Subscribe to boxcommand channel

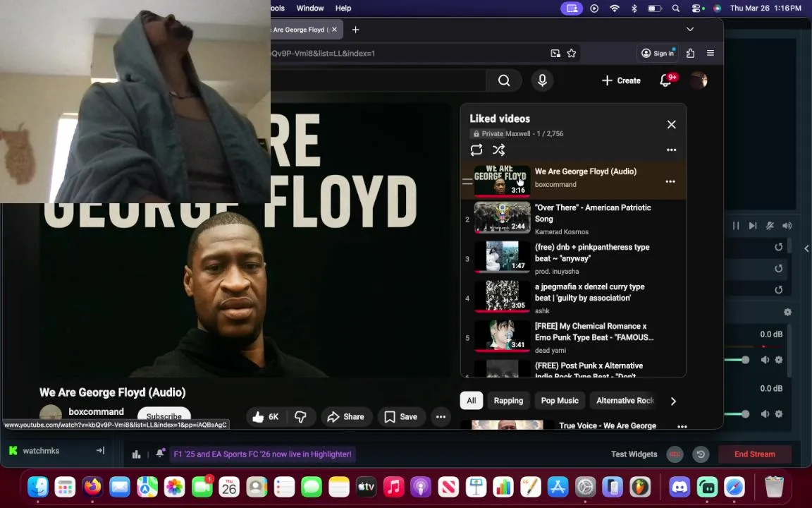point(164,416)
